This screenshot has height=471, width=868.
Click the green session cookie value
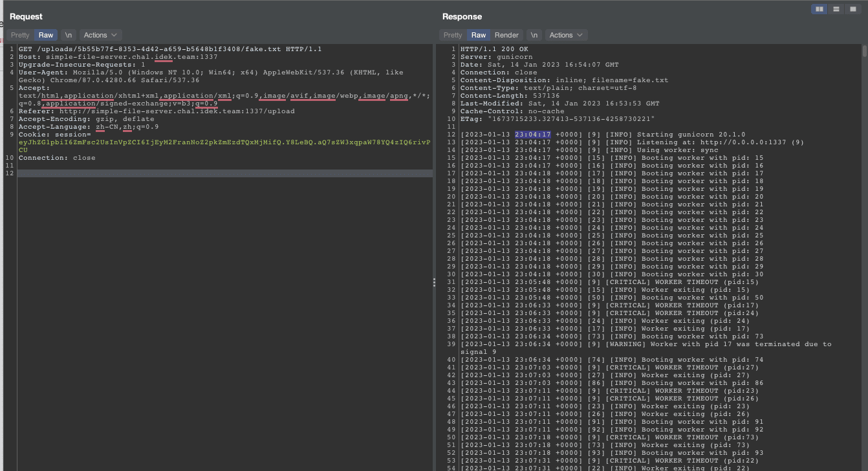(x=224, y=145)
